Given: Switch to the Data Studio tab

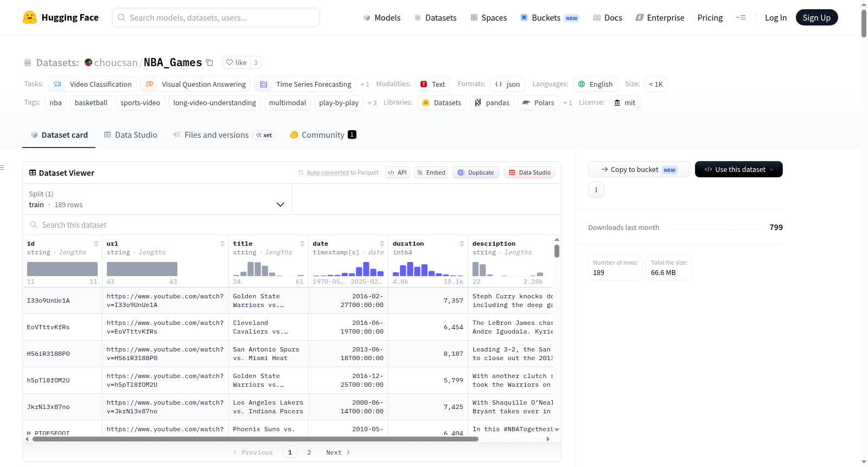Looking at the screenshot, I should pos(131,135).
